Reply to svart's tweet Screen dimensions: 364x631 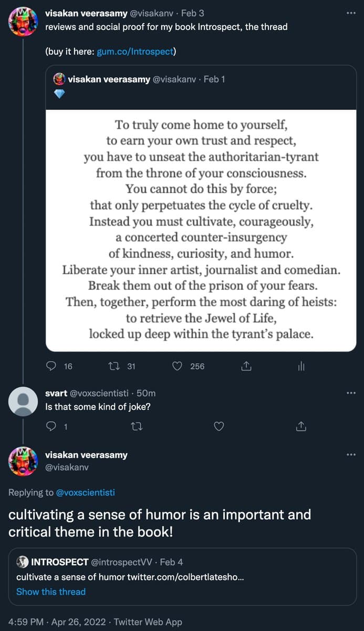tap(51, 426)
